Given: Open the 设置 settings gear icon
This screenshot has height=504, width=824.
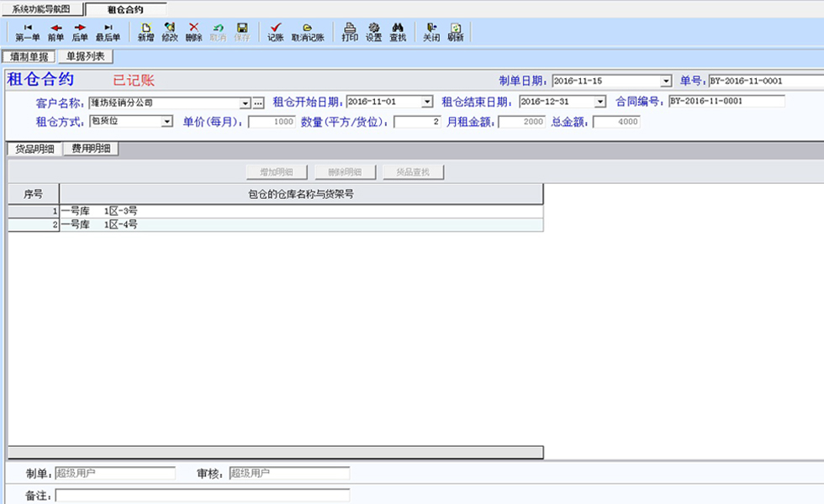Looking at the screenshot, I should 373,32.
